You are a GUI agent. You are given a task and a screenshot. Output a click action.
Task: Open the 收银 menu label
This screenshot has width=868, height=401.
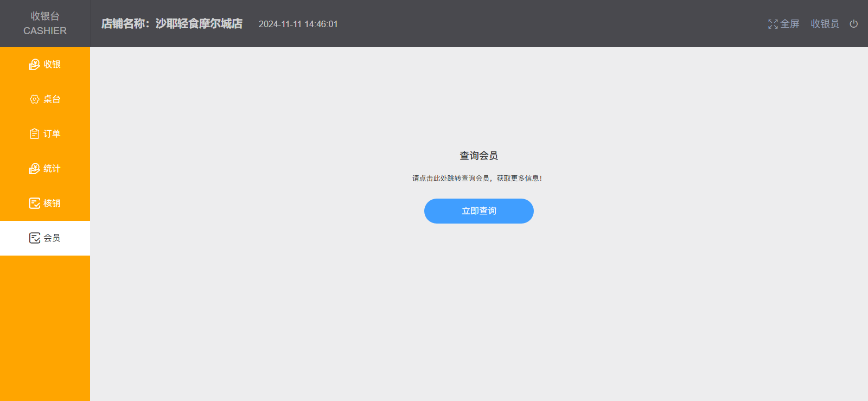pyautogui.click(x=52, y=65)
